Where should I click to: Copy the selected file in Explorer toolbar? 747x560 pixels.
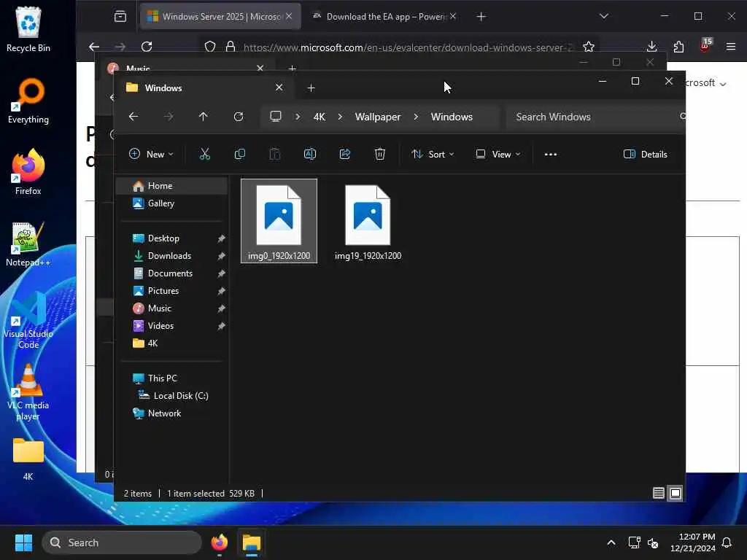tap(239, 154)
